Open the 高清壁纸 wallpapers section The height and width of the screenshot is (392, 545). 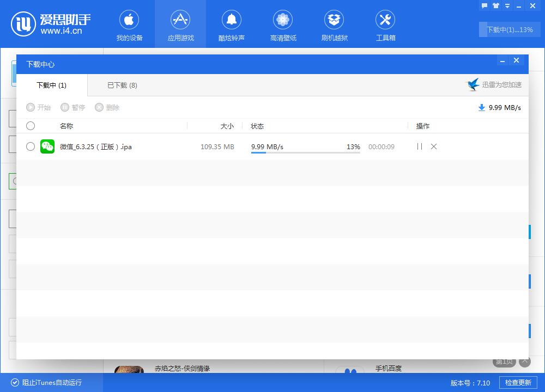(283, 24)
